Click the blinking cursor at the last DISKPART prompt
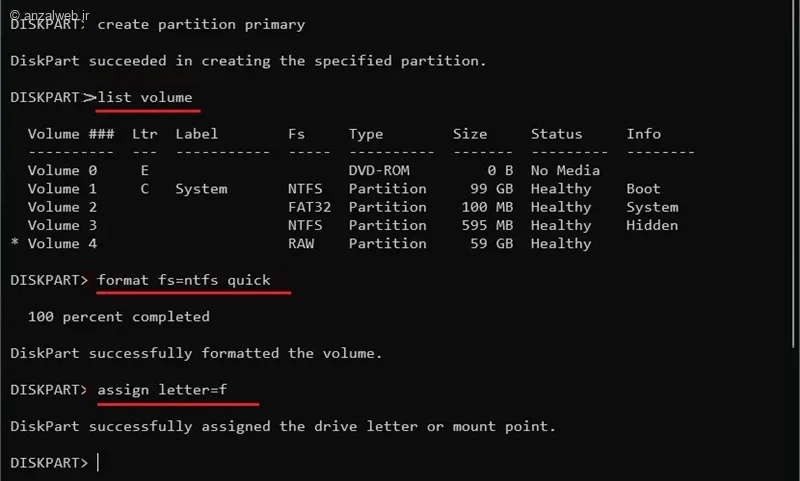Screen dimensions: 800x481 pyautogui.click(x=98, y=462)
